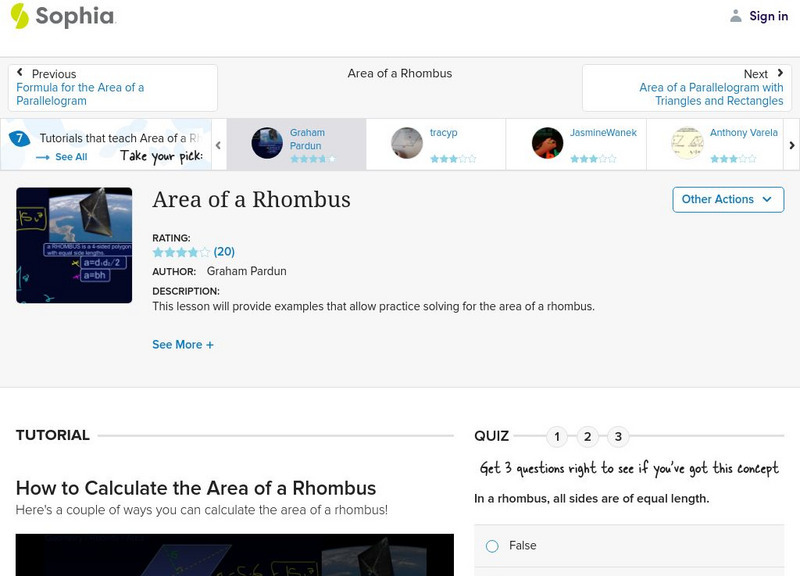The image size is (800, 576).
Task: Open Formula for the Area of a Parallelogram
Action: pyautogui.click(x=80, y=94)
